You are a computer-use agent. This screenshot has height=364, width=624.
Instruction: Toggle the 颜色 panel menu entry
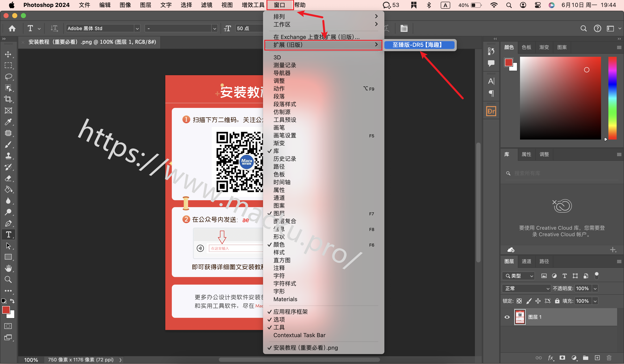323,245
